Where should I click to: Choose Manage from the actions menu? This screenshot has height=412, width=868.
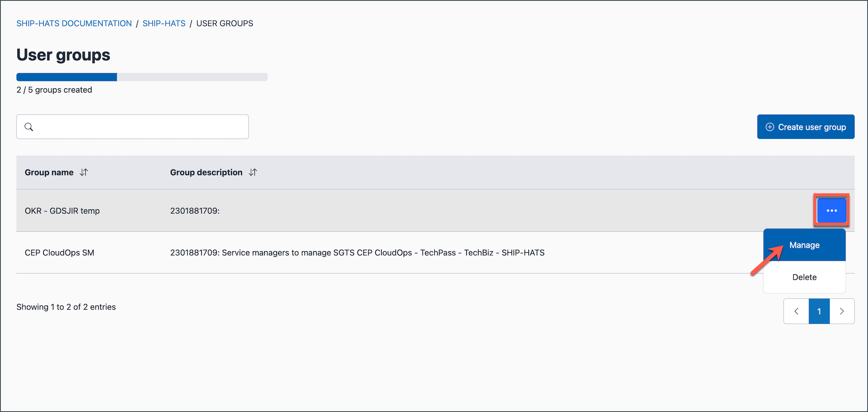[x=804, y=245]
